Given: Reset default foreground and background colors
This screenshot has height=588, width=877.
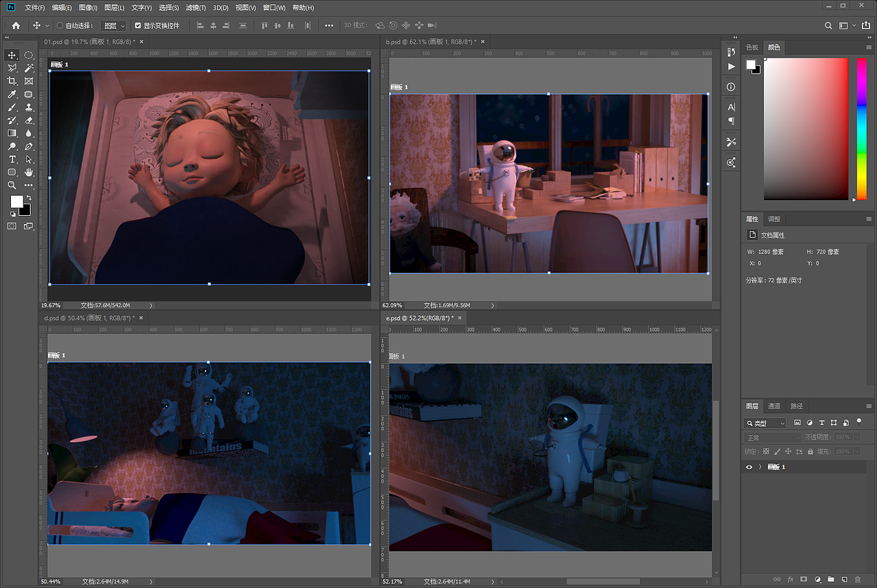Looking at the screenshot, I should coord(12,214).
